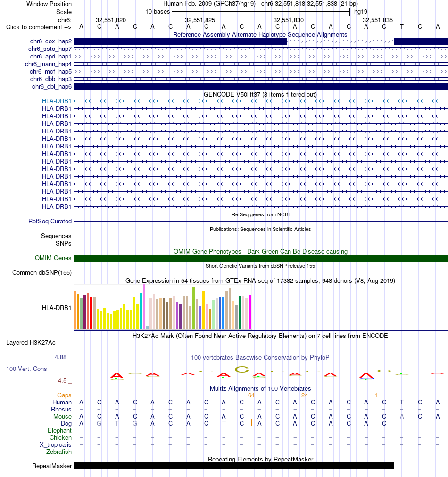The image size is (448, 477).
Task: Open H3K27Ac Mark ENCODE track title
Action: point(260,336)
